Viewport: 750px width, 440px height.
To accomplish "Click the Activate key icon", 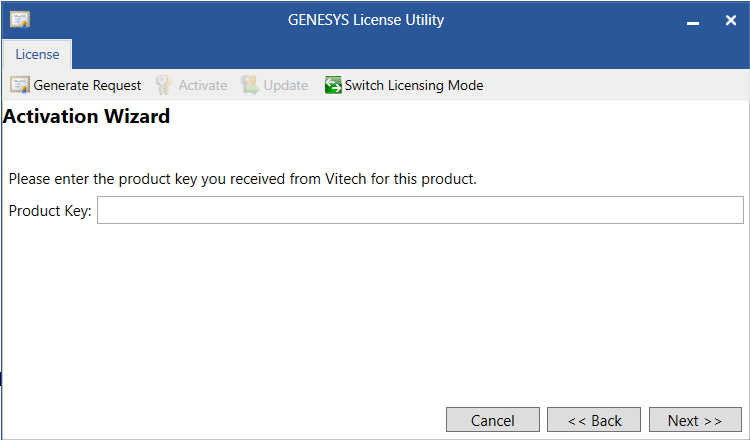I will click(x=164, y=86).
